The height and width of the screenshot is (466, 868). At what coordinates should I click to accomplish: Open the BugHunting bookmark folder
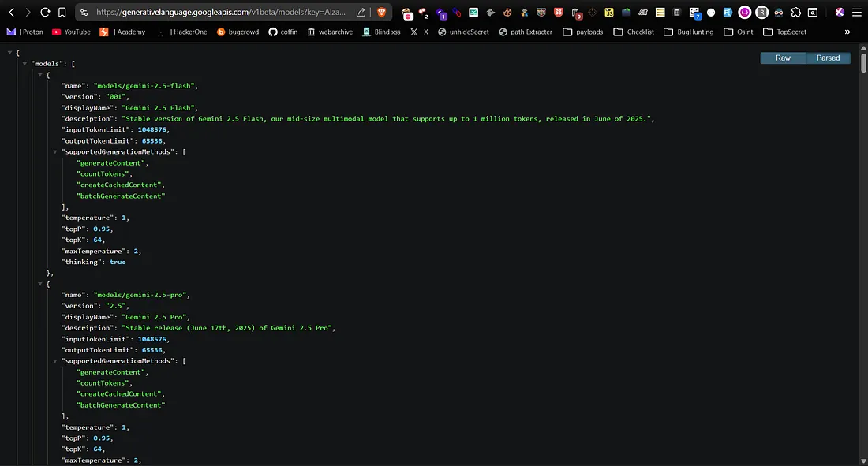pos(689,32)
